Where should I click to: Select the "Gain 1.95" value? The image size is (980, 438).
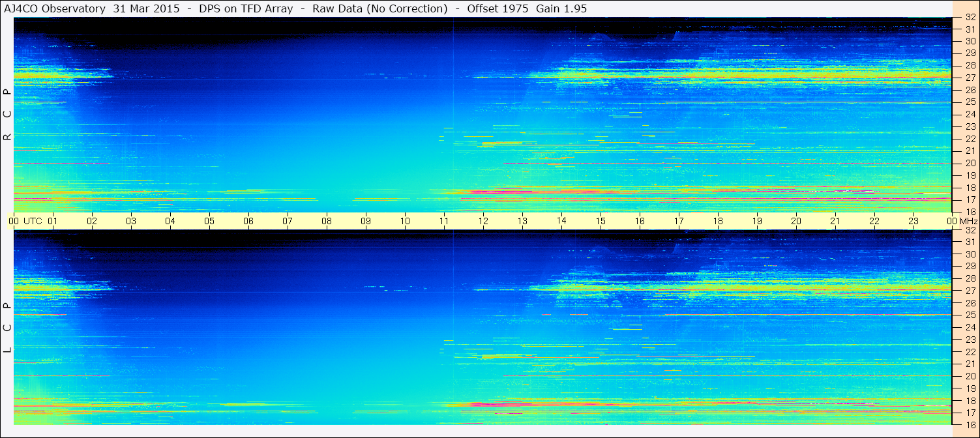pyautogui.click(x=561, y=9)
